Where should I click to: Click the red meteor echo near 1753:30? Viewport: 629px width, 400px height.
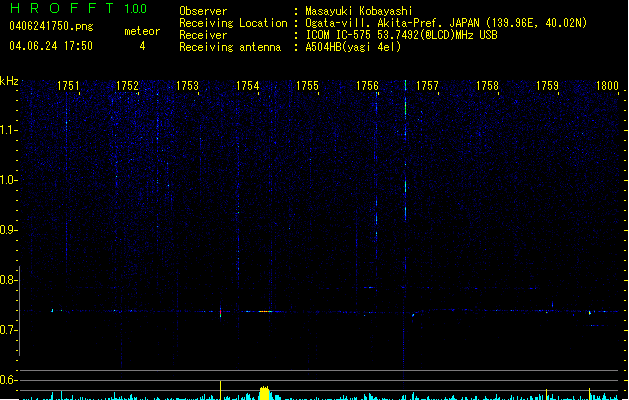pyautogui.click(x=220, y=312)
